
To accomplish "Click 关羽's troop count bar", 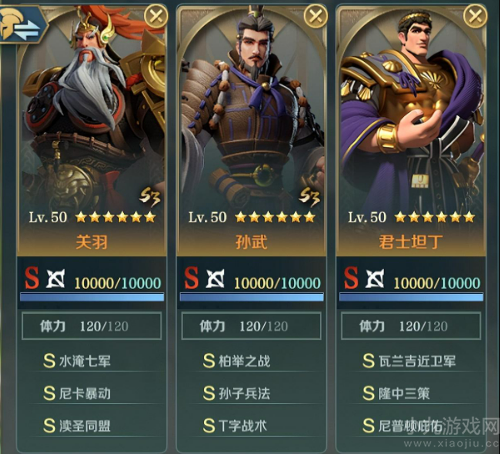I will (x=92, y=297).
